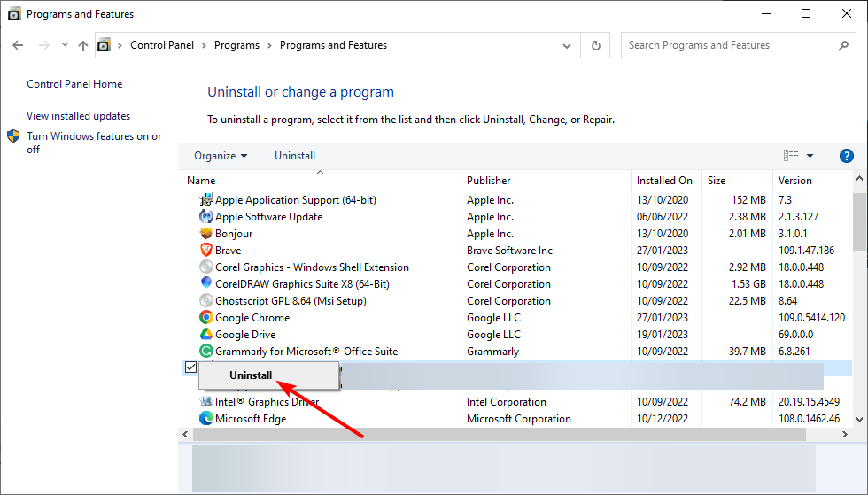Image resolution: width=868 pixels, height=495 pixels.
Task: Open the Organize dropdown menu
Action: click(x=221, y=156)
